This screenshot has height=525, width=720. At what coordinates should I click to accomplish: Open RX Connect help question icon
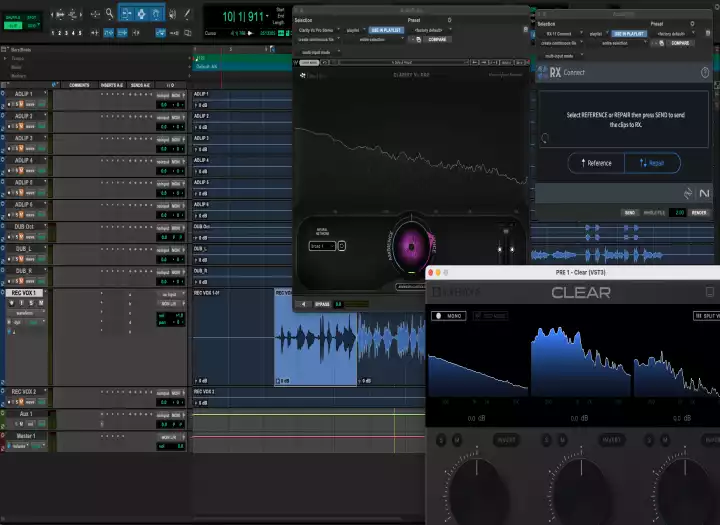[706, 73]
